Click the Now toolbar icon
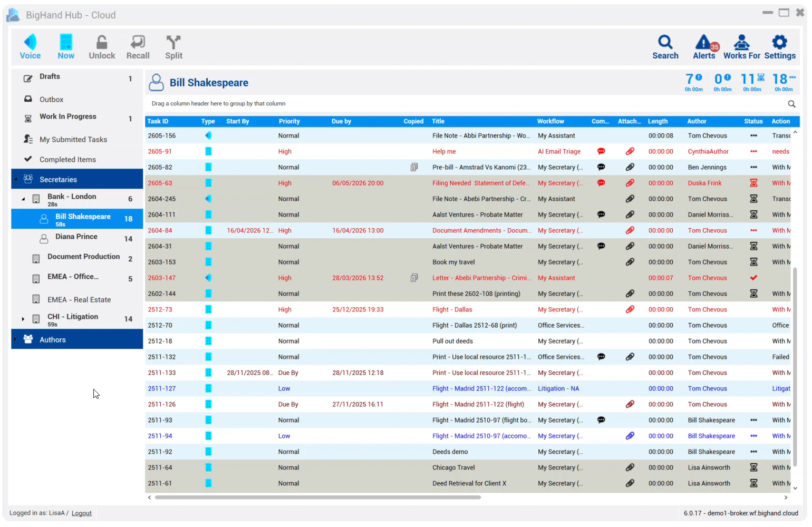The image size is (812, 527). [x=66, y=47]
